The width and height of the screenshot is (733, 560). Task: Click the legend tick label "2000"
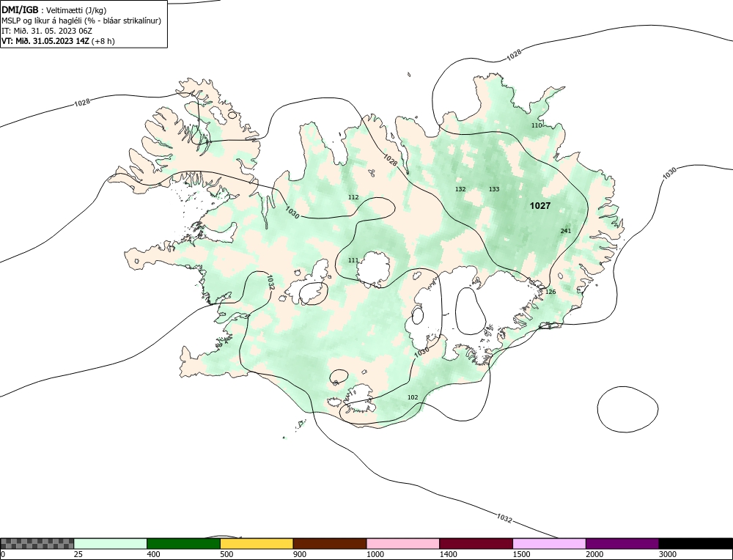(x=594, y=554)
